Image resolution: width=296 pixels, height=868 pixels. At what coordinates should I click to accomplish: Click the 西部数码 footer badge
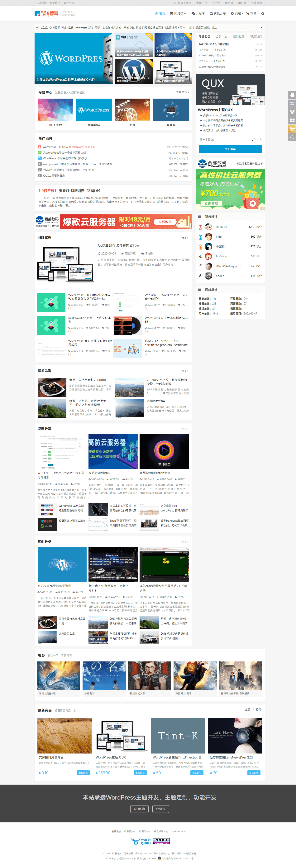[161, 841]
